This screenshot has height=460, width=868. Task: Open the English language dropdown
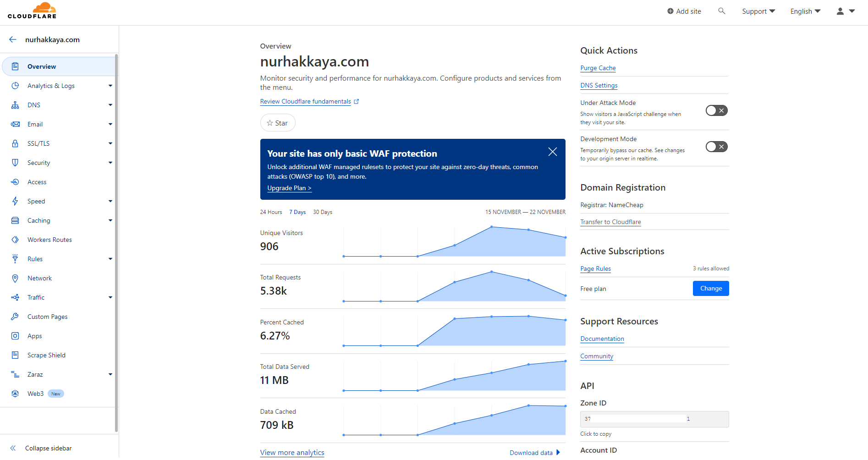tap(805, 11)
